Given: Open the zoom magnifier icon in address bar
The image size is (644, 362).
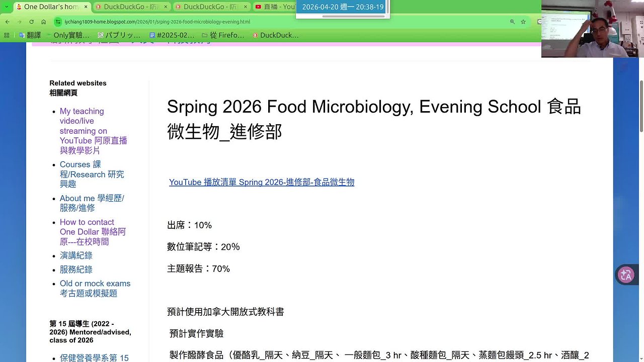Looking at the screenshot, I should (x=512, y=22).
